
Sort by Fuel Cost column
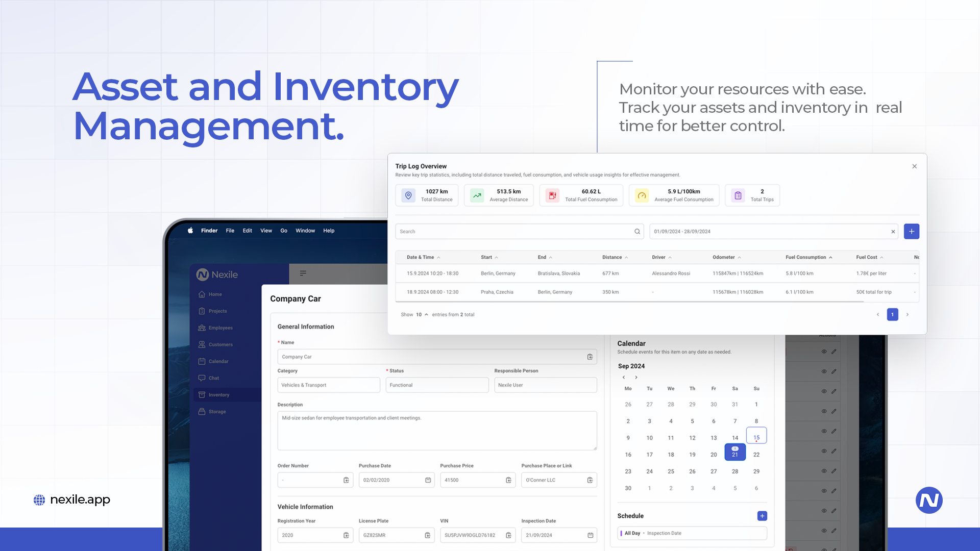tap(870, 257)
